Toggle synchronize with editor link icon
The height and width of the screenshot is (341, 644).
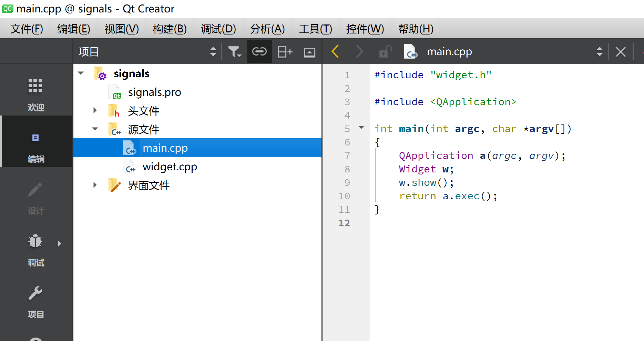click(259, 52)
